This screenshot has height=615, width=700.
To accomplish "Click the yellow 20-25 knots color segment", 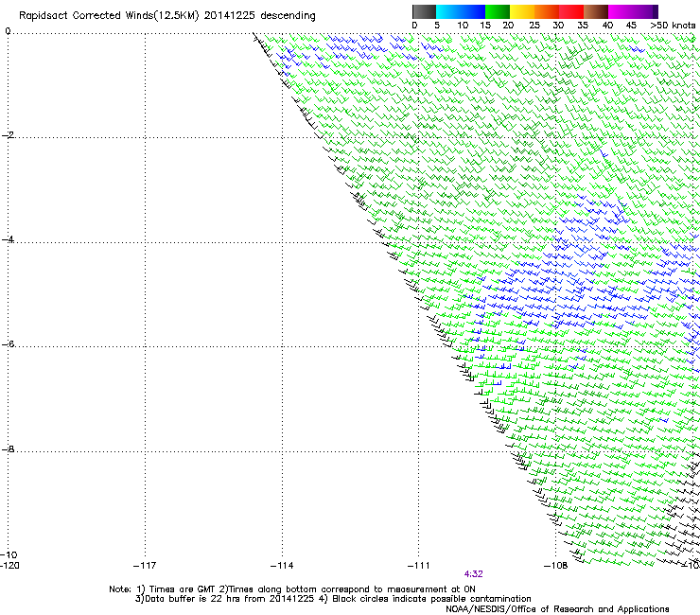I will point(522,11).
